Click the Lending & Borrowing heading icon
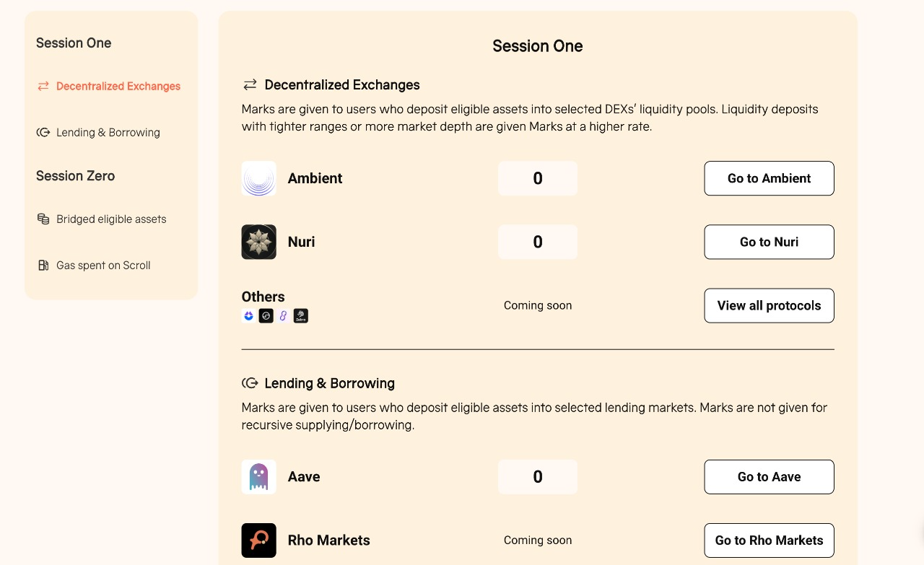This screenshot has width=924, height=565. (250, 383)
